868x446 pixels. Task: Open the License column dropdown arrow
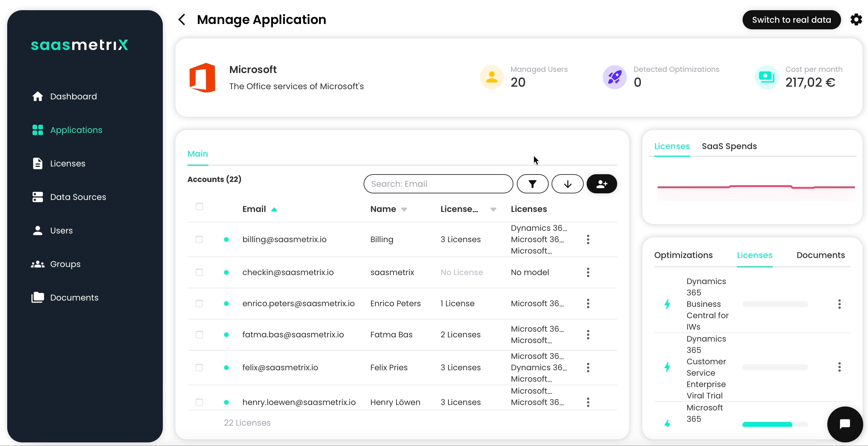point(493,210)
